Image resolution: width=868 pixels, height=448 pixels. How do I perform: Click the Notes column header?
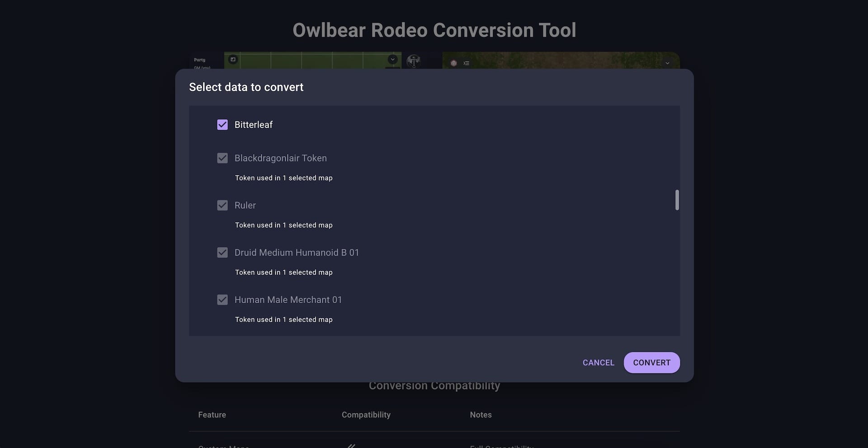(481, 415)
